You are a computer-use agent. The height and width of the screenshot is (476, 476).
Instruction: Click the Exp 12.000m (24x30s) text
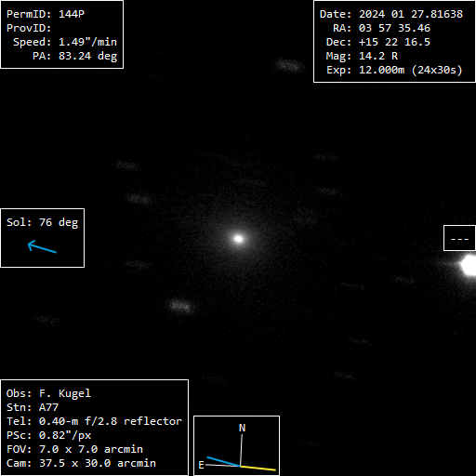394,70
